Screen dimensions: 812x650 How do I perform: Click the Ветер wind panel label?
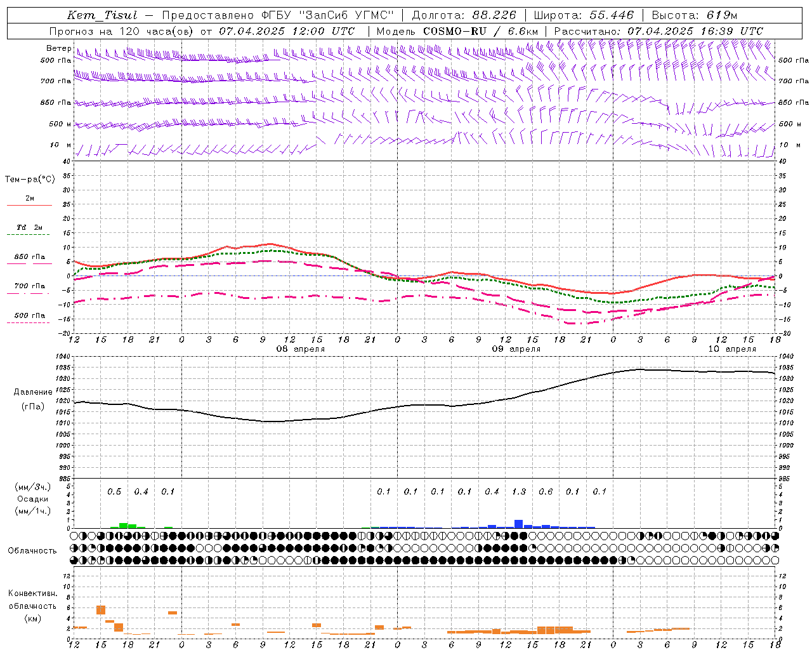tap(59, 48)
